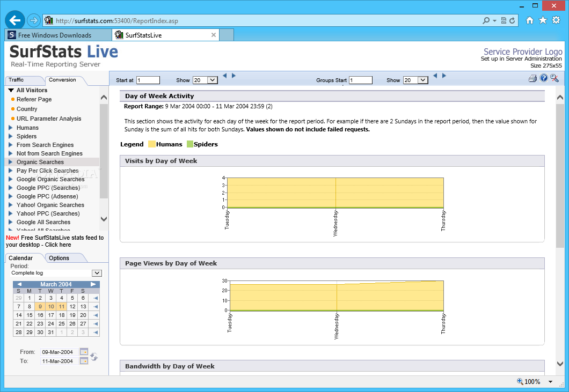The height and width of the screenshot is (392, 569).
Task: Open the Period Complete log dropdown
Action: (x=97, y=273)
